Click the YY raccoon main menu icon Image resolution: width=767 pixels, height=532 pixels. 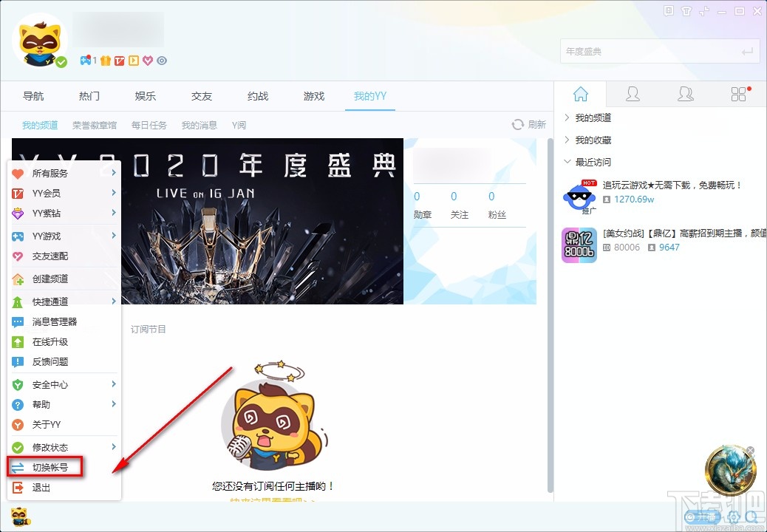coord(20,516)
